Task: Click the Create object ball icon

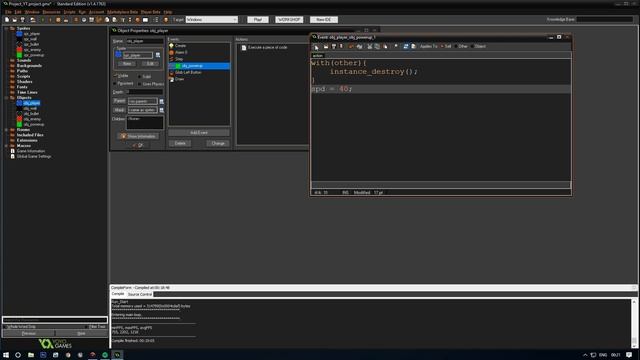Action: pyautogui.click(x=138, y=20)
